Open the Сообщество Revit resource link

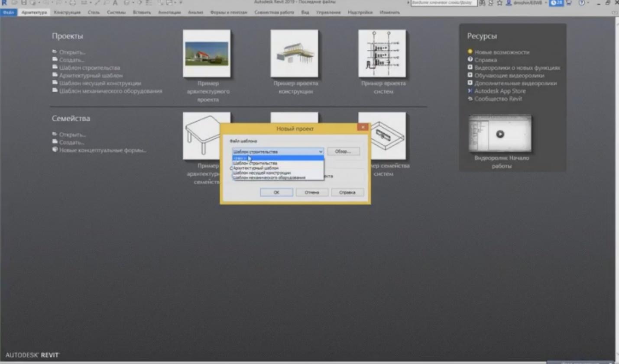(498, 99)
